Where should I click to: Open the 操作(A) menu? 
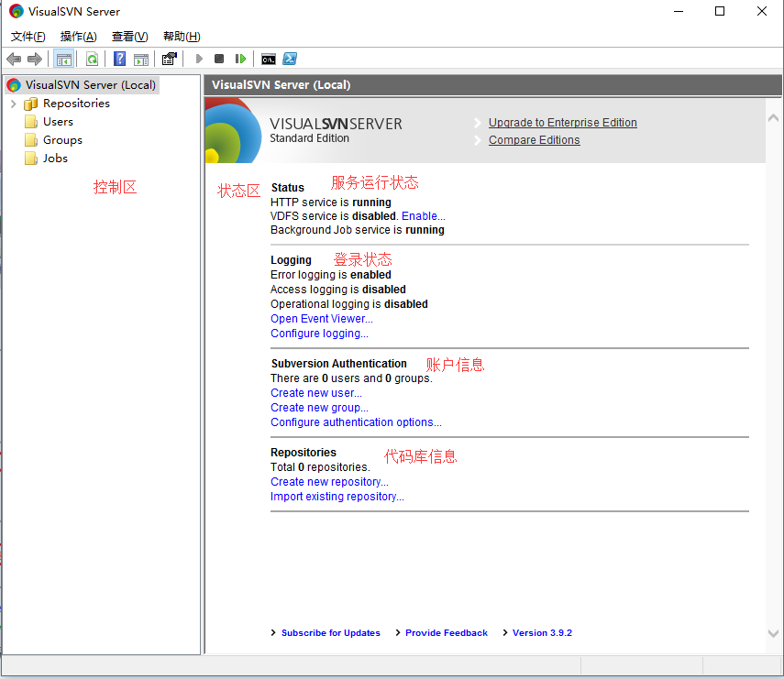click(x=79, y=37)
